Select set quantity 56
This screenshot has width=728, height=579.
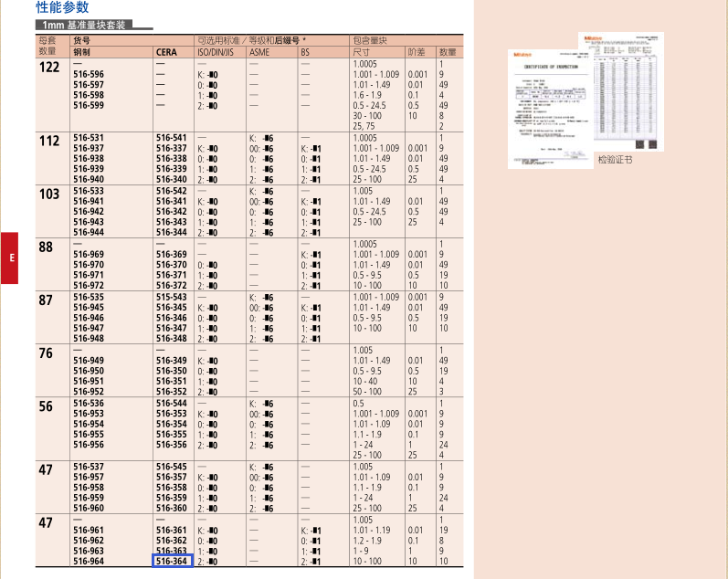tap(46, 406)
